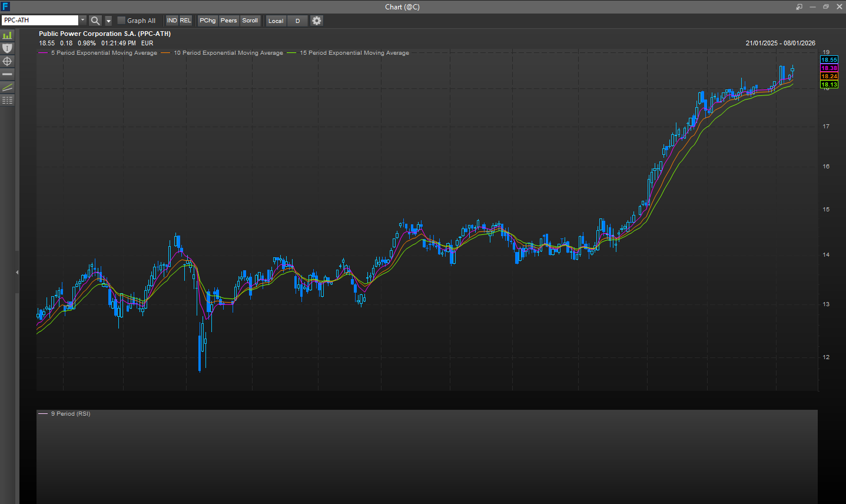
Task: Select the crosshair cursor tool
Action: 7,61
